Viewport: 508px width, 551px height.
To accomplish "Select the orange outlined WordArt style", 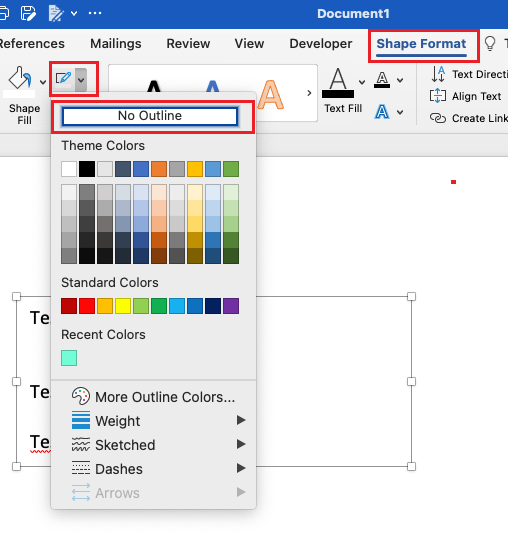I will pos(270,95).
